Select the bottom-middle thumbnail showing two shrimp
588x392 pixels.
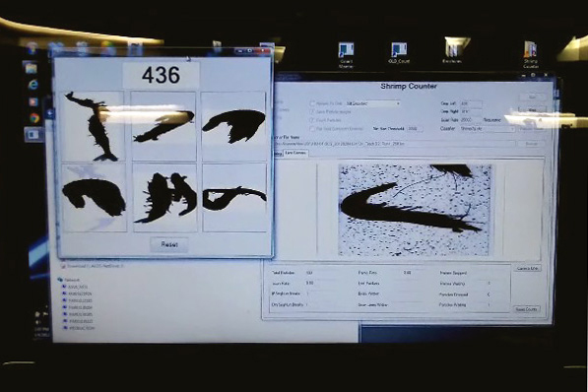(165, 197)
